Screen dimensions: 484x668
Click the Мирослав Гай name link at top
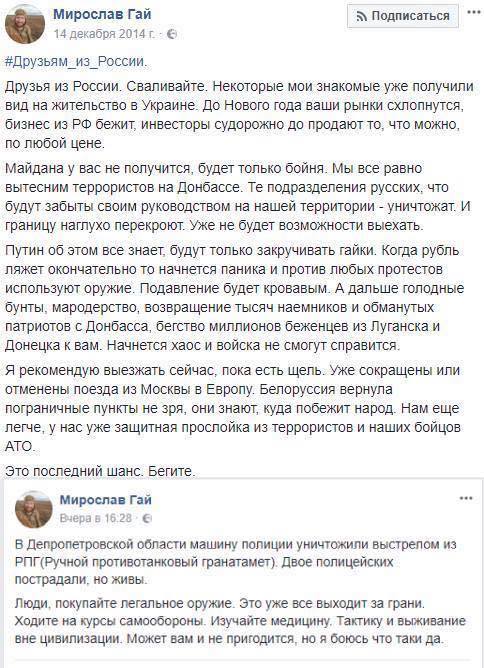102,14
